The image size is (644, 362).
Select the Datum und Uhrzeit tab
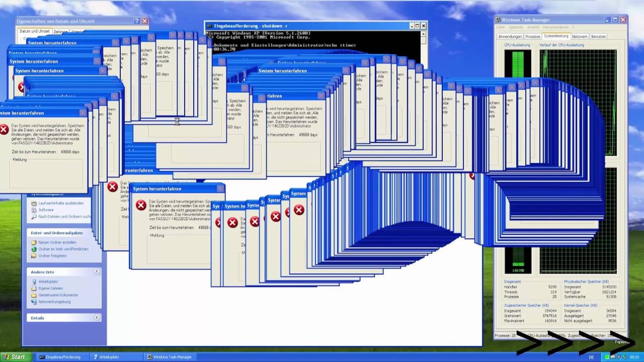tap(34, 32)
